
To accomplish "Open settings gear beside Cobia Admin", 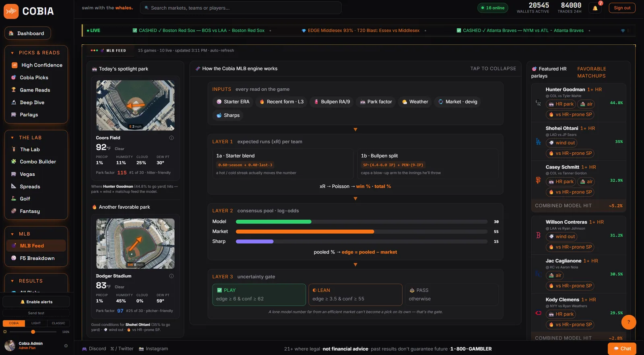I will click(66, 346).
